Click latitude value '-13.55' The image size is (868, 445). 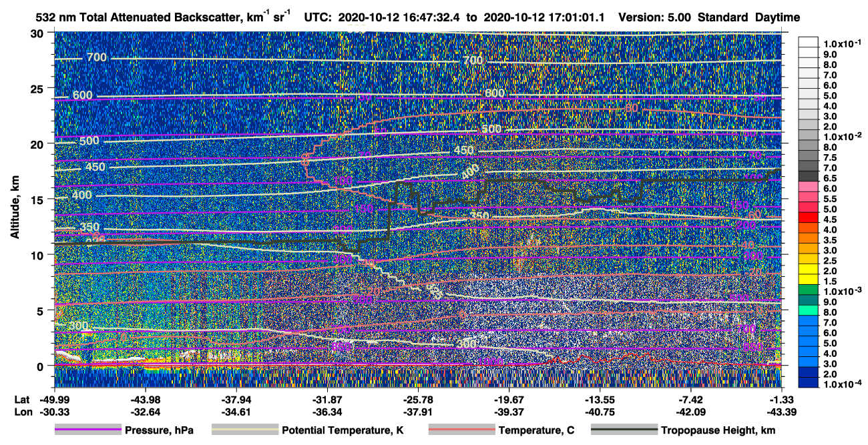click(600, 400)
